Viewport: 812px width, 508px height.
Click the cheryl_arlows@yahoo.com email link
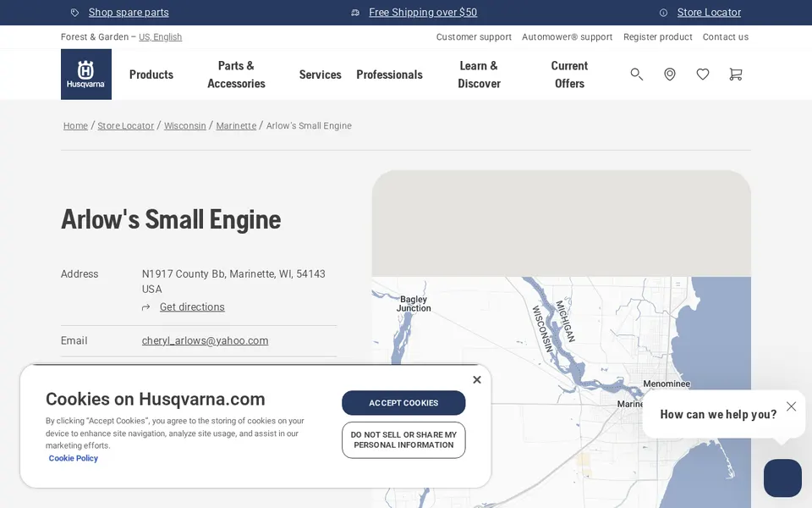pos(205,341)
